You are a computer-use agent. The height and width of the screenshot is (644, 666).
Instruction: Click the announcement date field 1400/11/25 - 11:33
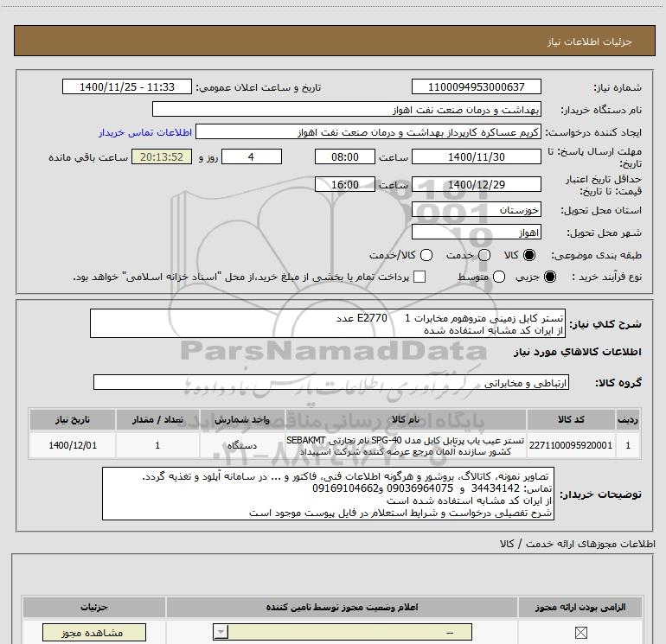point(127,86)
